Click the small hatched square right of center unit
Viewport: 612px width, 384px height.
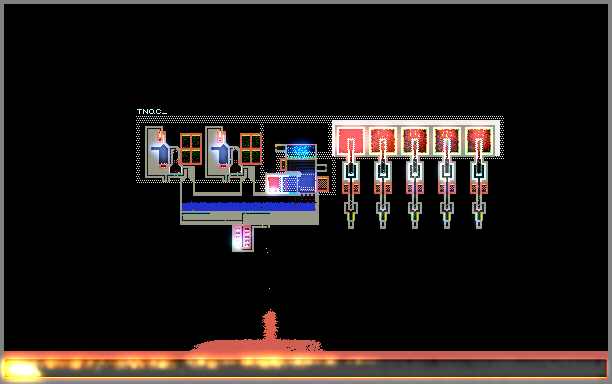323,184
